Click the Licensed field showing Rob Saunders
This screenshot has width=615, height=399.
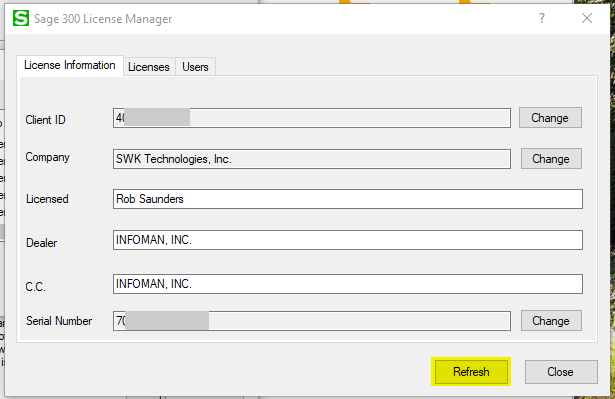coord(348,199)
